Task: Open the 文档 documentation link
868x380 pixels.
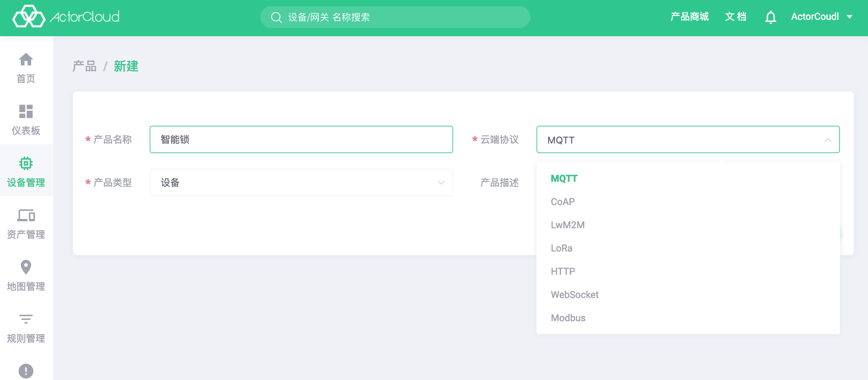Action: pos(736,17)
